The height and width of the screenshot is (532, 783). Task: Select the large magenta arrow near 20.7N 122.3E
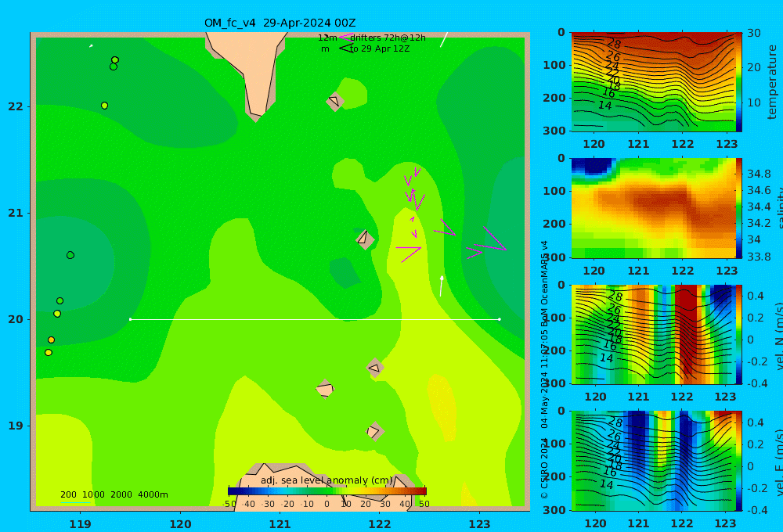click(x=409, y=253)
